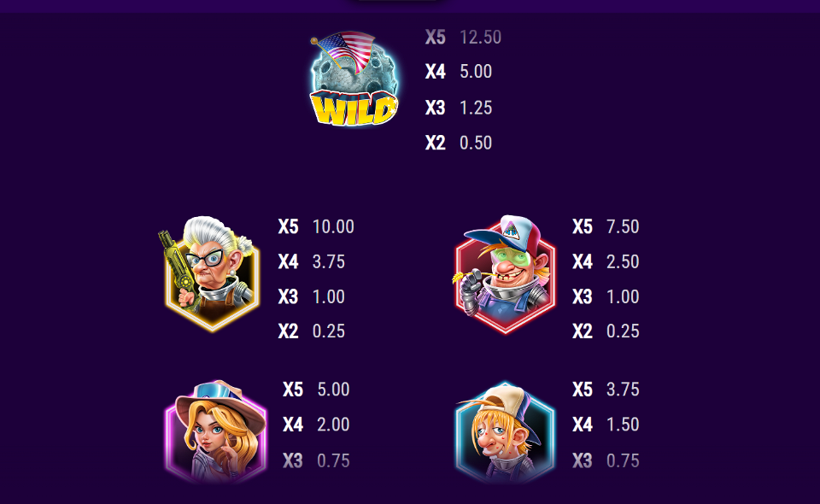The image size is (820, 504).
Task: Click the Wild X2 0.50 payout value
Action: click(476, 143)
